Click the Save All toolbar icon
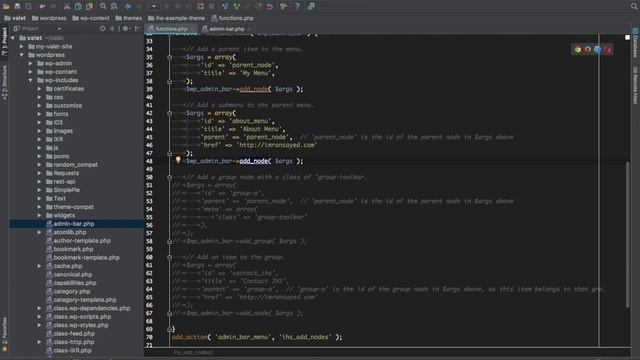 coord(17,6)
